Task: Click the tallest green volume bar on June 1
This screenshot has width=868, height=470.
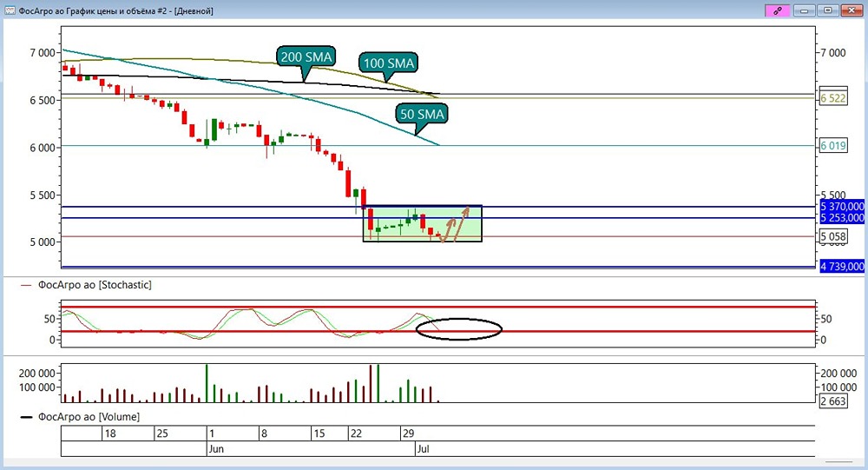Action: click(x=207, y=383)
